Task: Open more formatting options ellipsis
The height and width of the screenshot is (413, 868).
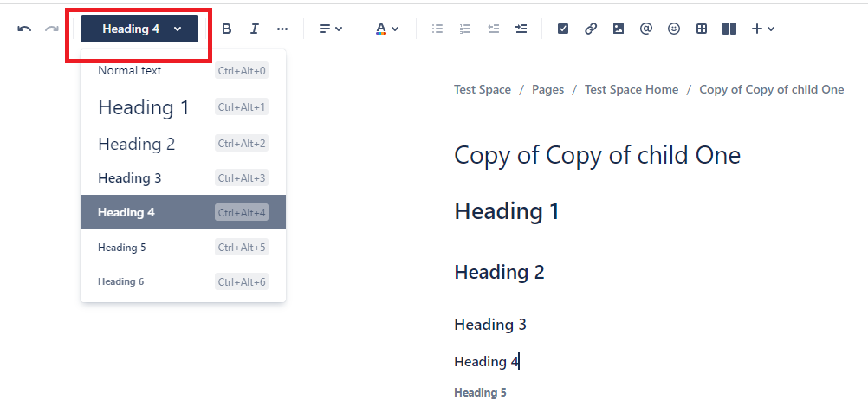Action: 282,29
